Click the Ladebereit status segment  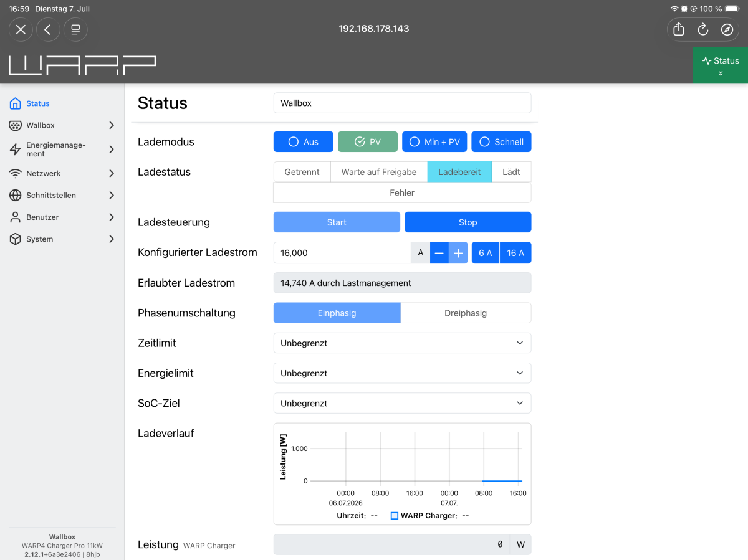(x=459, y=172)
